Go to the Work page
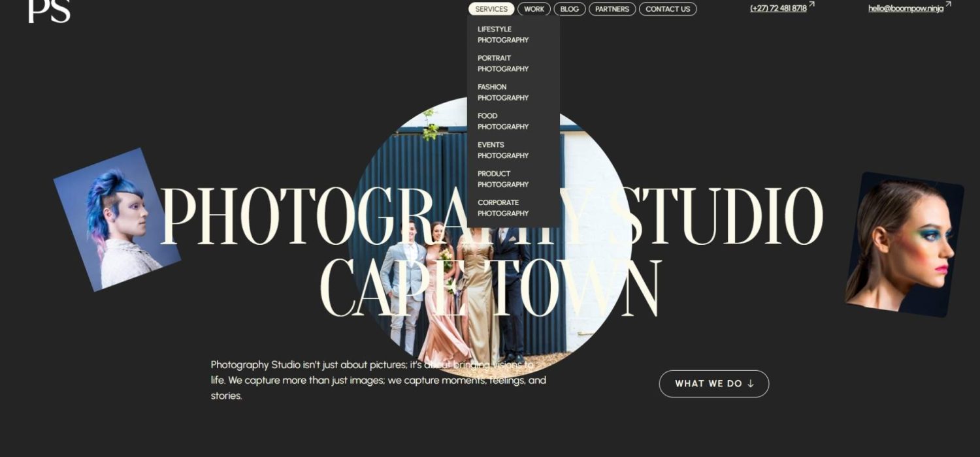This screenshot has width=980, height=457. click(534, 9)
